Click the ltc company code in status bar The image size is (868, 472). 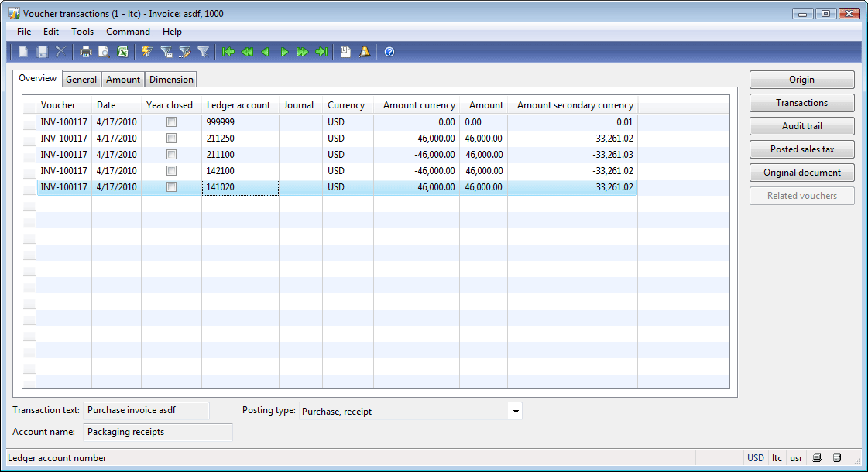point(777,458)
